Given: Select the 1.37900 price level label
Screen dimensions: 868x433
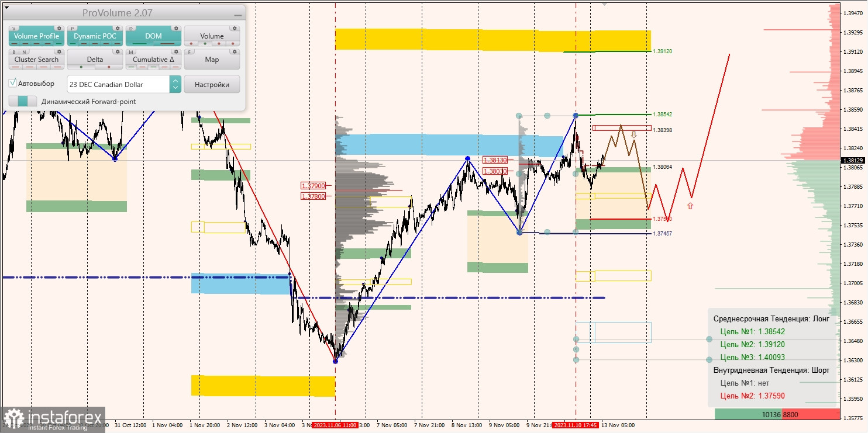Looking at the screenshot, I should 314,186.
